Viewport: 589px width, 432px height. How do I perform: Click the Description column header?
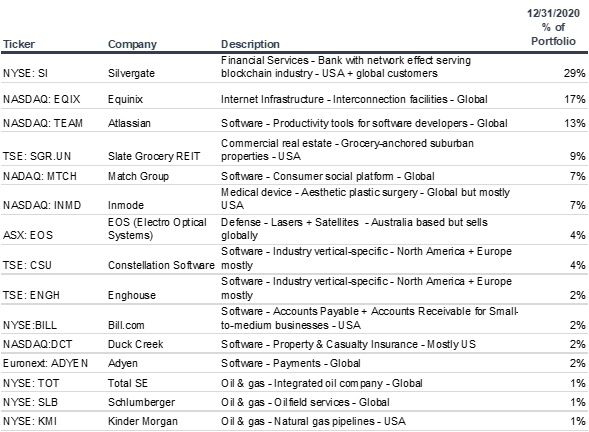tap(250, 44)
